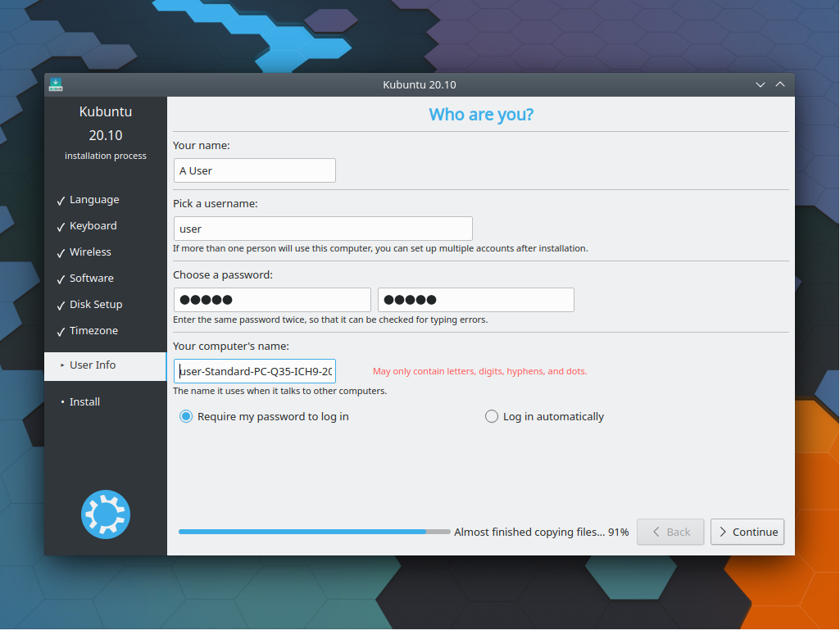Focus the computer's name field
The image size is (840, 630).
[255, 371]
